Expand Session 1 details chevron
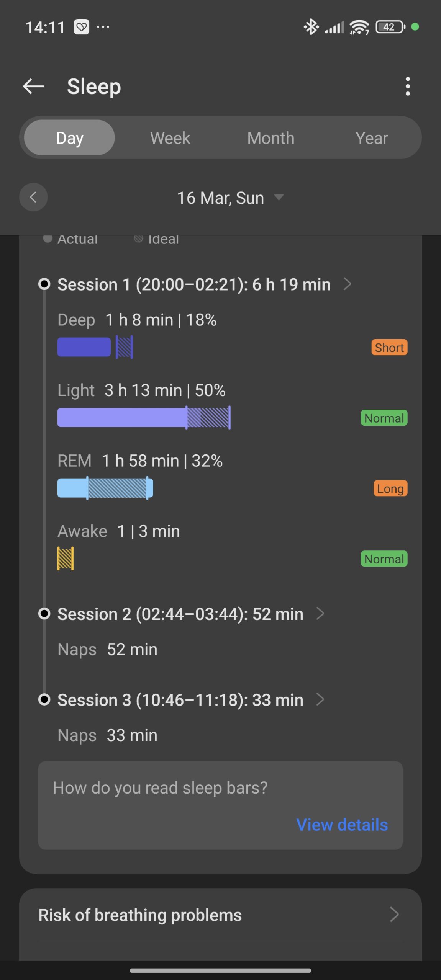Screen dimensions: 441x980 coord(347,284)
